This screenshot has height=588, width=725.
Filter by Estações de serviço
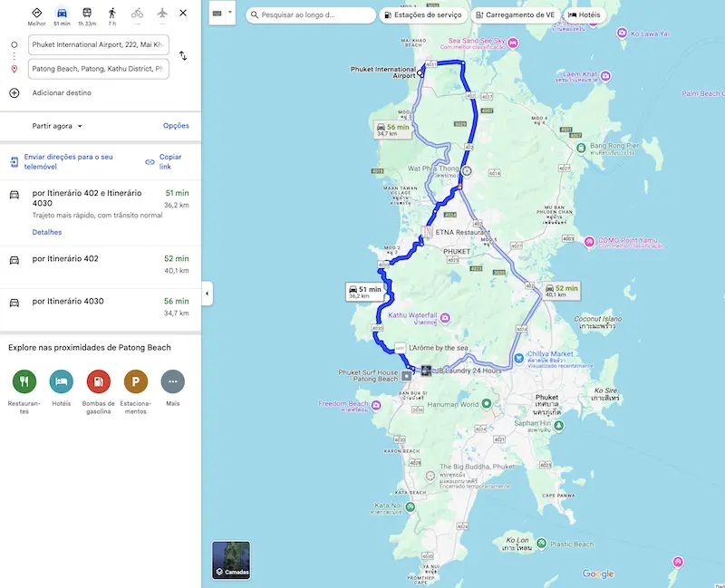423,14
